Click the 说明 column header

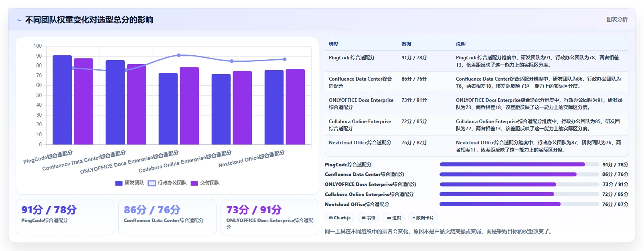coord(461,44)
